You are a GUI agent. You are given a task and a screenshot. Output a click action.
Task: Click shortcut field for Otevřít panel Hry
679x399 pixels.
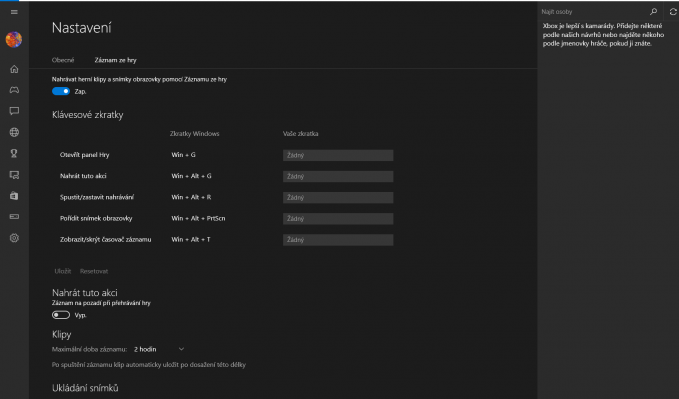[338, 155]
